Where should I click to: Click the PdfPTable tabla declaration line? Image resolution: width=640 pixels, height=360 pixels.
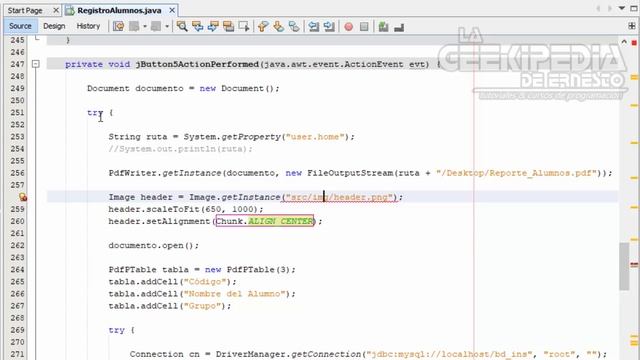click(x=202, y=270)
